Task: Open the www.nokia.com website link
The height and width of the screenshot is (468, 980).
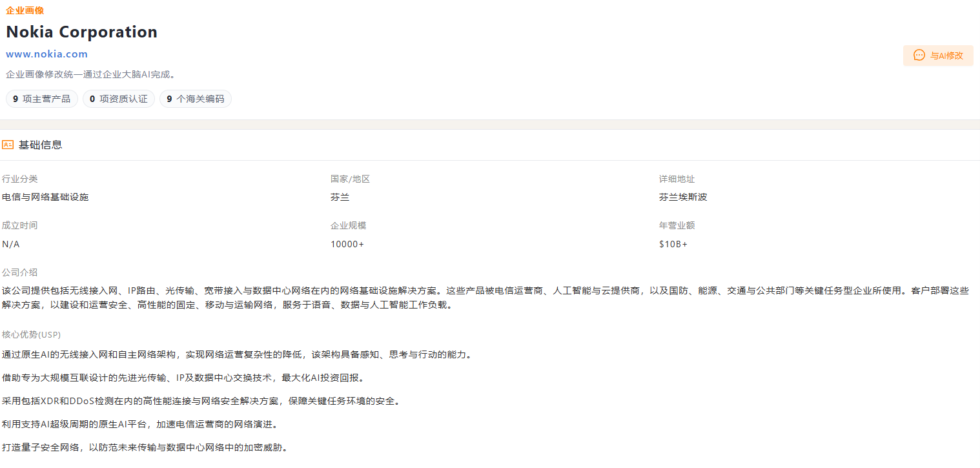Action: click(x=46, y=54)
